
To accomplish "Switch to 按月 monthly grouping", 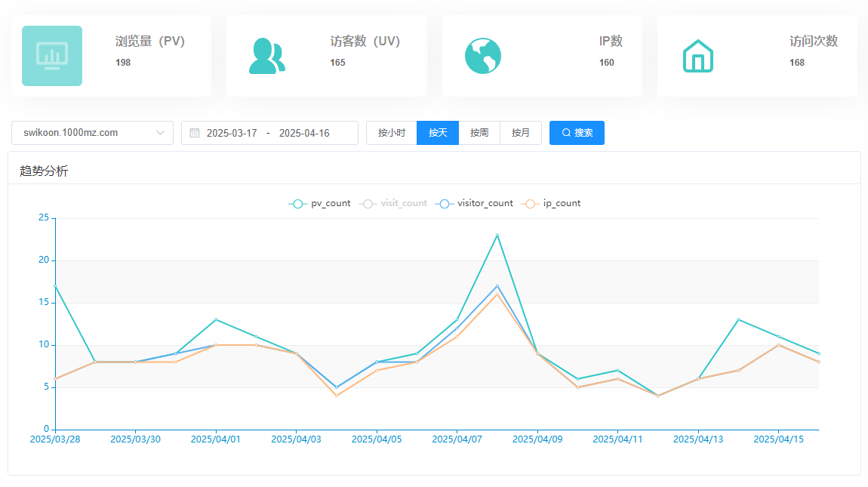I will pyautogui.click(x=521, y=133).
